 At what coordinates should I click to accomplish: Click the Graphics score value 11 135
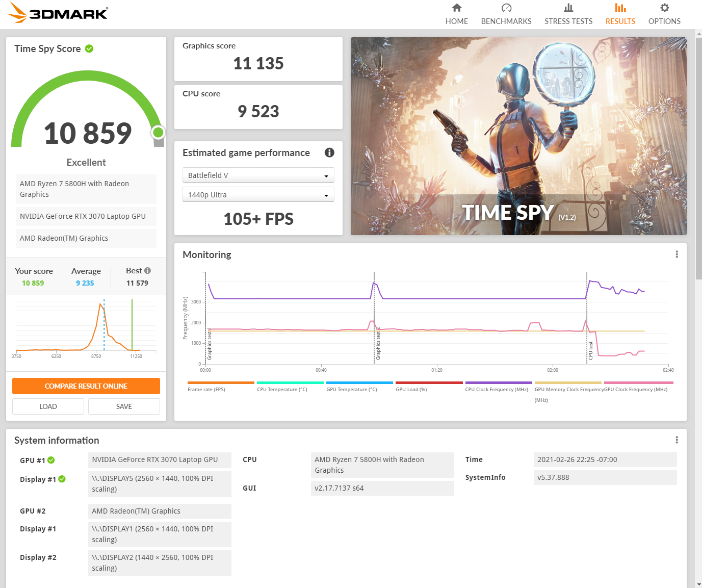pos(258,63)
